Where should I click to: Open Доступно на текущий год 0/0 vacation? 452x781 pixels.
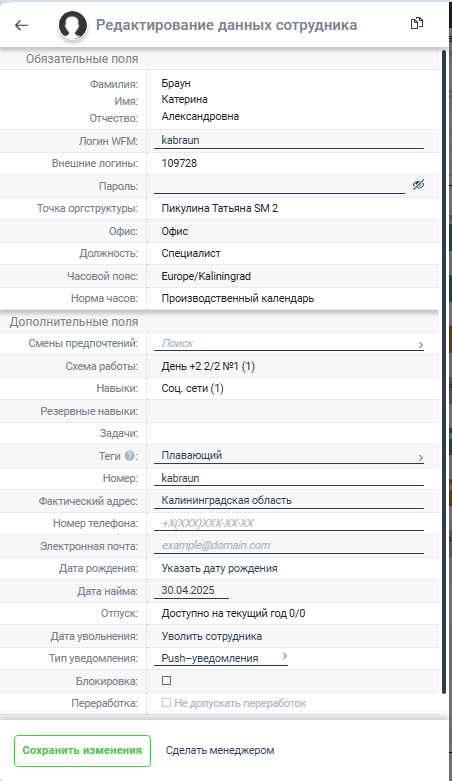coord(233,613)
